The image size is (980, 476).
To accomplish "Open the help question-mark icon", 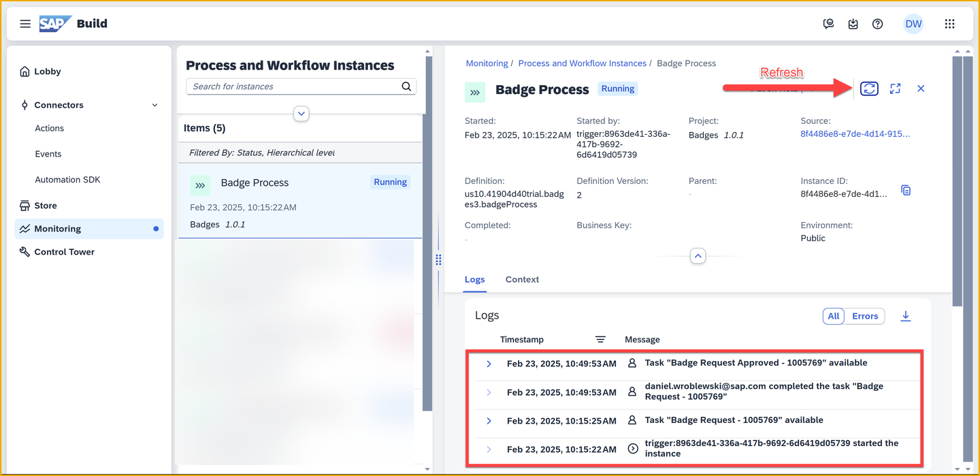I will [x=878, y=24].
